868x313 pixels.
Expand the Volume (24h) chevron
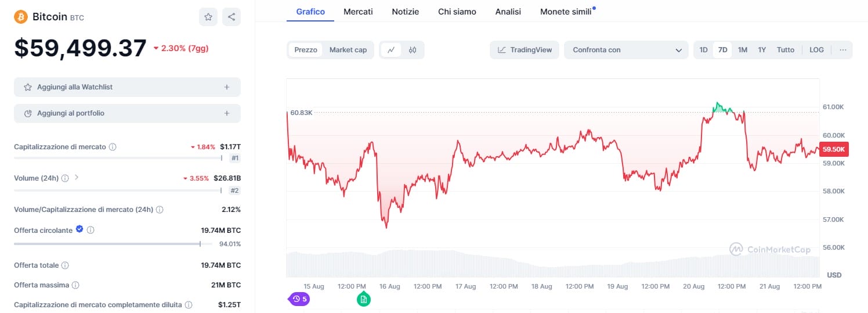(77, 178)
